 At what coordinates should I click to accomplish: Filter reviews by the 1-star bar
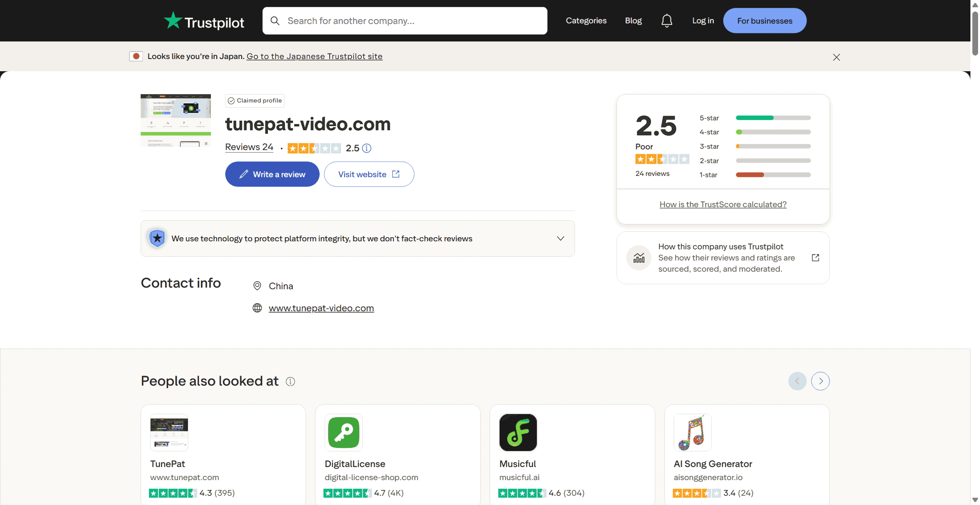pos(773,175)
